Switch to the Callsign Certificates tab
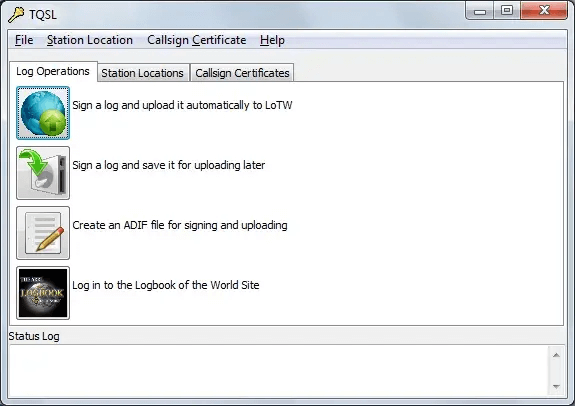 (x=242, y=73)
